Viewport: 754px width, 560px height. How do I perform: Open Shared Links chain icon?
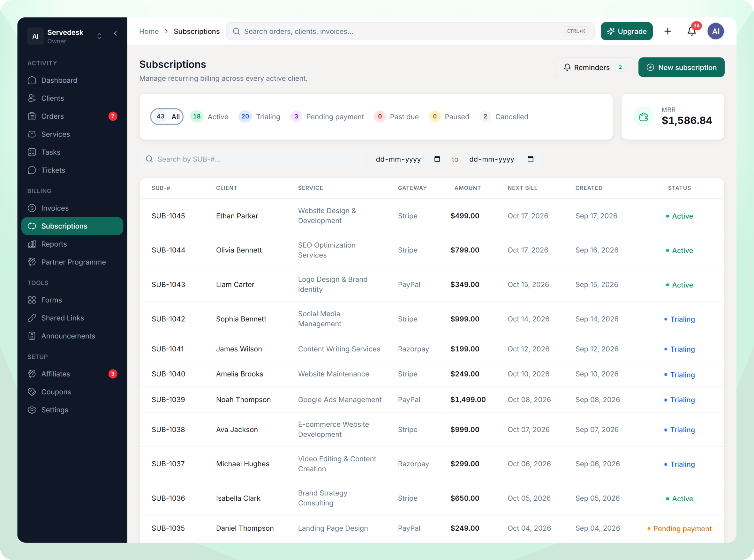32,318
